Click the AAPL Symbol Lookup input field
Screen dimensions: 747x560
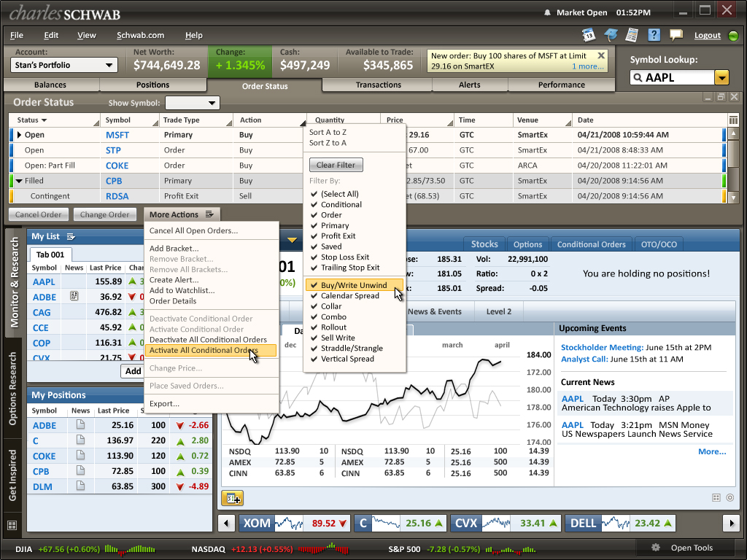[672, 77]
